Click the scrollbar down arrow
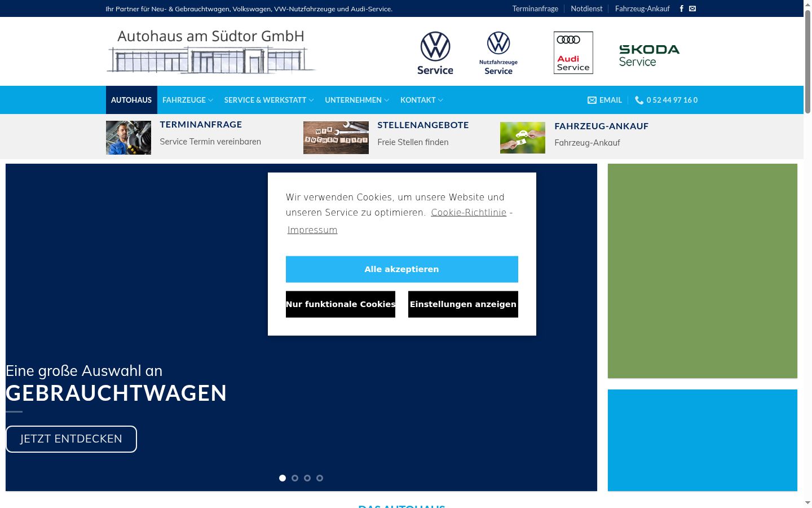This screenshot has height=508, width=812. click(x=807, y=502)
